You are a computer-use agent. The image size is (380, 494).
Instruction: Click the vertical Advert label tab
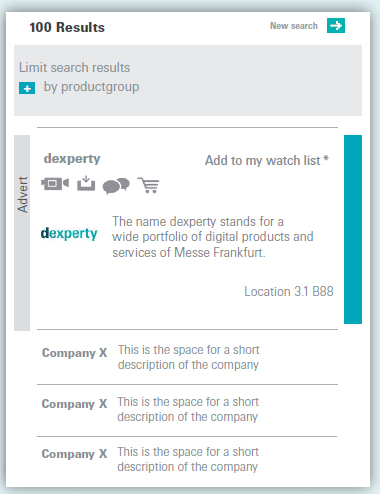(22, 233)
